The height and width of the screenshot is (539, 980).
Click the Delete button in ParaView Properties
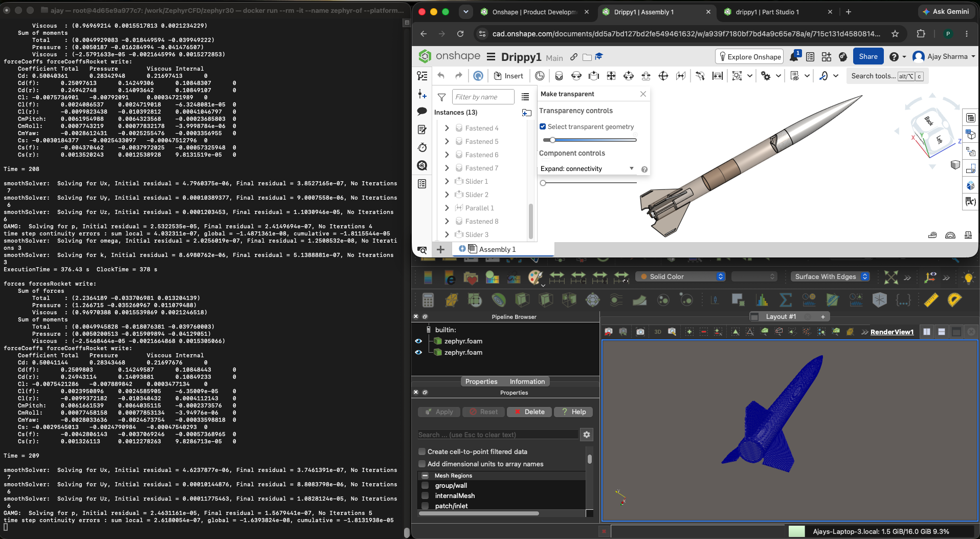point(529,412)
